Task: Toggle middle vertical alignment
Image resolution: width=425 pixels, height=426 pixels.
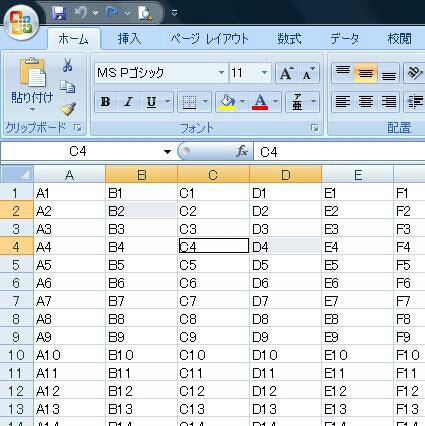Action: (x=366, y=73)
